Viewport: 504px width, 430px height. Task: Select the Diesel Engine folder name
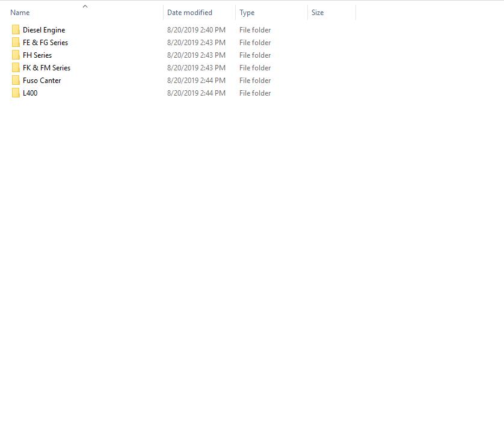pos(44,30)
